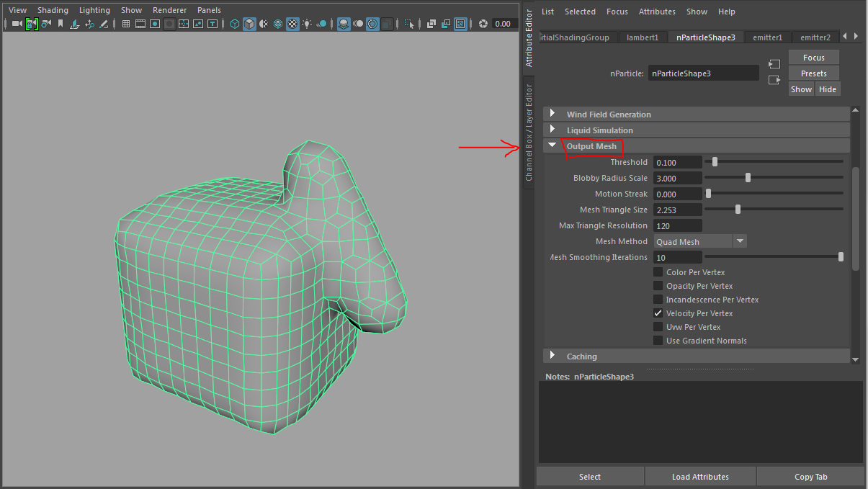
Task: Click the Load Attributes button
Action: tap(699, 476)
